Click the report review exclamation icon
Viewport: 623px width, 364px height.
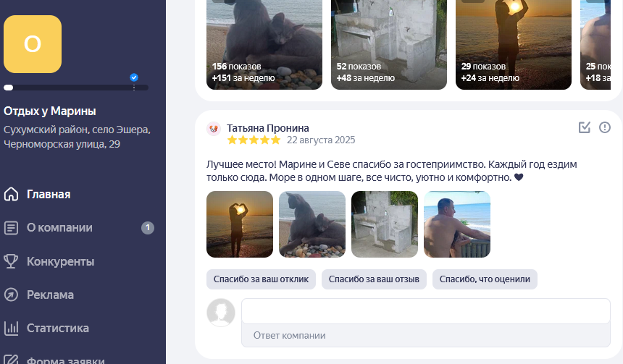coord(605,127)
